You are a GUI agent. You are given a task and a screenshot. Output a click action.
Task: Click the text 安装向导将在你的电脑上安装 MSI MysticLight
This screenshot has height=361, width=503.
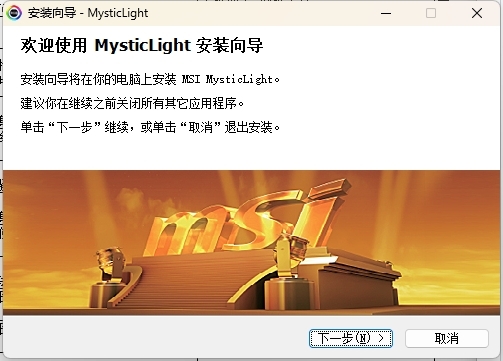coord(150,79)
